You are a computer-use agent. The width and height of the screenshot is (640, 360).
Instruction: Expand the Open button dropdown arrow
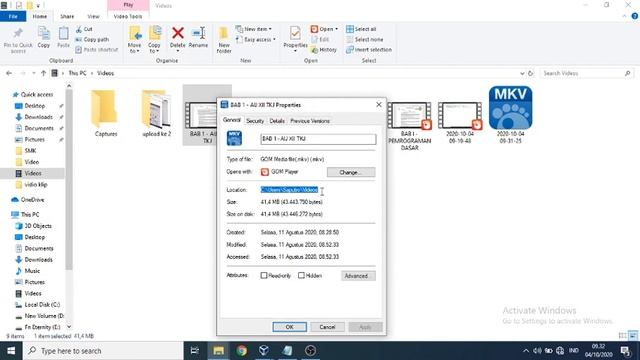[x=336, y=29]
